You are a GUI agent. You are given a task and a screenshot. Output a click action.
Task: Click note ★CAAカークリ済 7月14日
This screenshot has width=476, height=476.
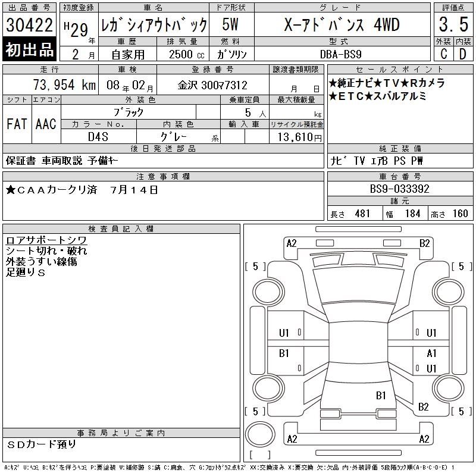coord(82,190)
